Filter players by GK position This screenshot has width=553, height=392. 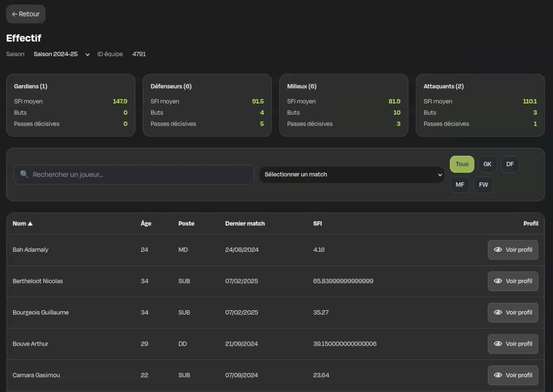tap(487, 164)
